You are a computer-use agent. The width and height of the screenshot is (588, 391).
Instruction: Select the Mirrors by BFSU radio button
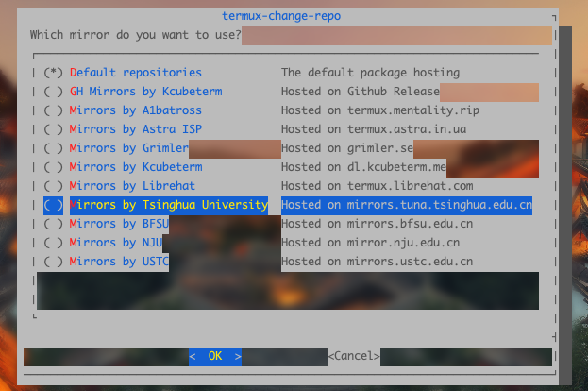point(54,224)
